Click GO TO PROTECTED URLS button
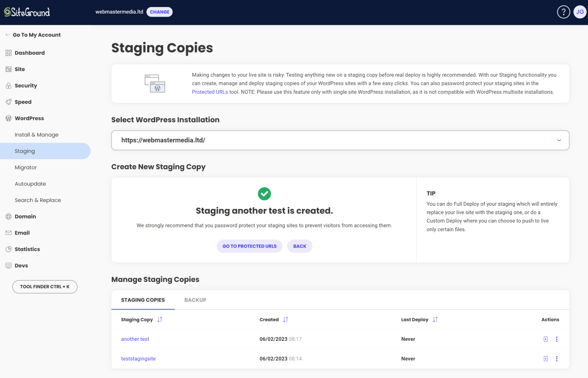Screen dimensions: 588x378 (249, 246)
